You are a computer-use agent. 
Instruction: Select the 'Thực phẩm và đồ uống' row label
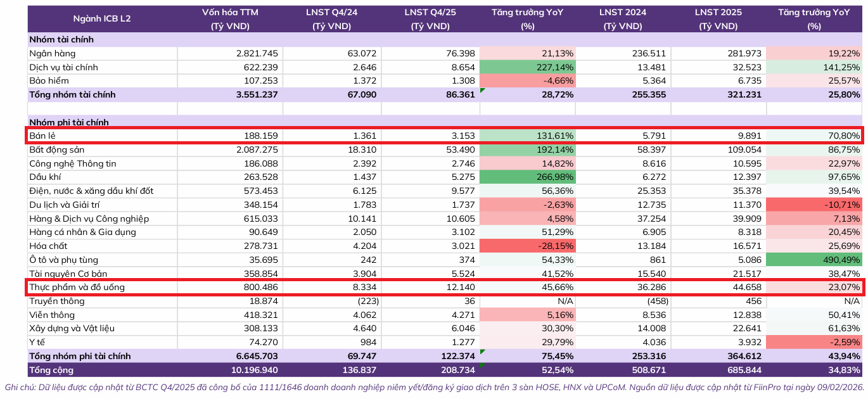click(x=77, y=287)
